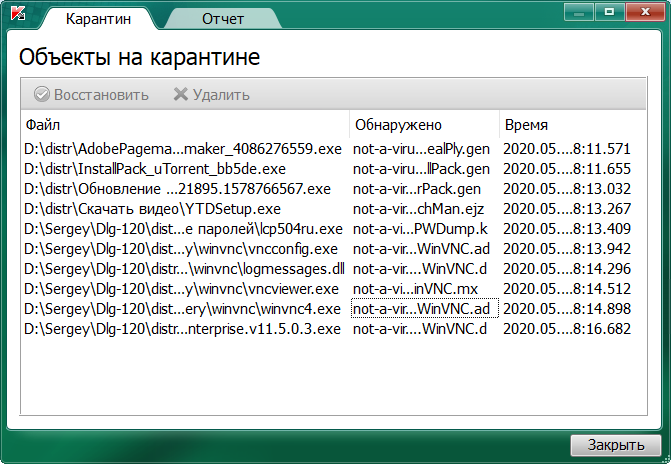The image size is (671, 464).
Task: Click time value 2020.05....8:11.655
Action: [567, 169]
